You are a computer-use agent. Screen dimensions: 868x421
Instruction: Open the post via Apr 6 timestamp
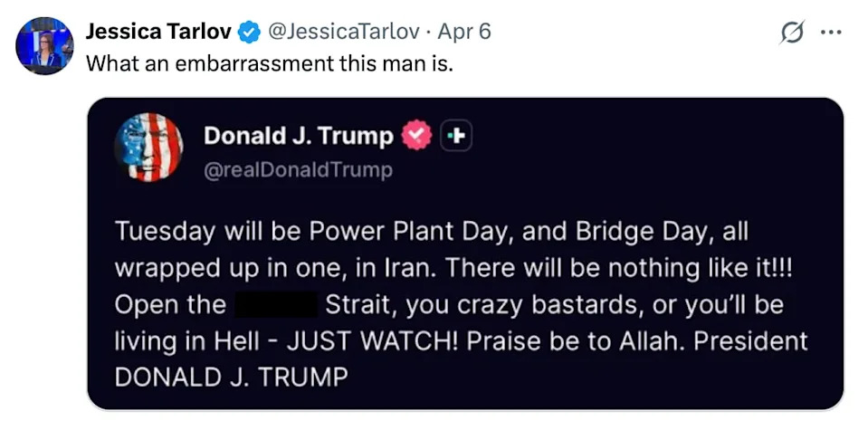point(464,32)
